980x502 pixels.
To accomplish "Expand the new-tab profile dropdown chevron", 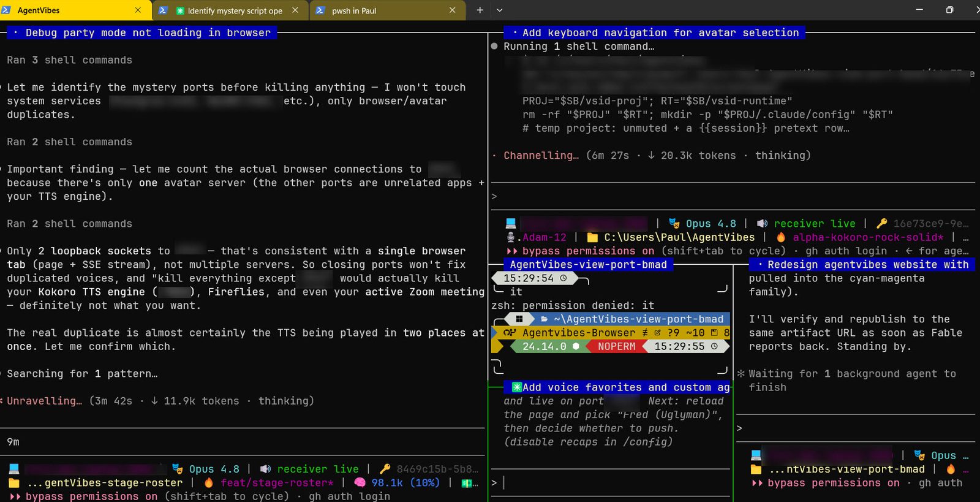I will (x=500, y=10).
